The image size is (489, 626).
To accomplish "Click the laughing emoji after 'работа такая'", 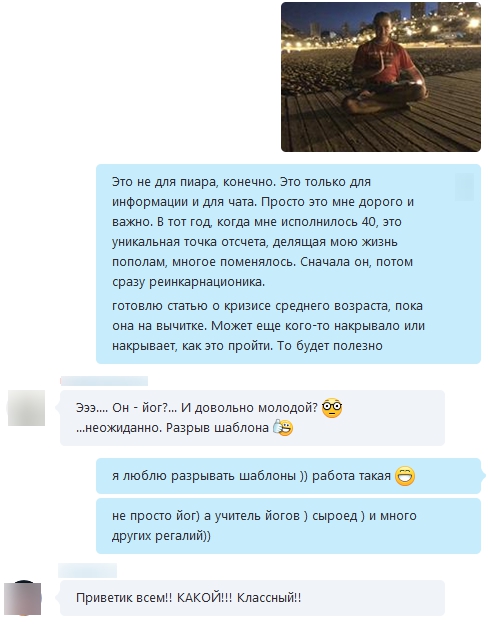I will [x=405, y=476].
